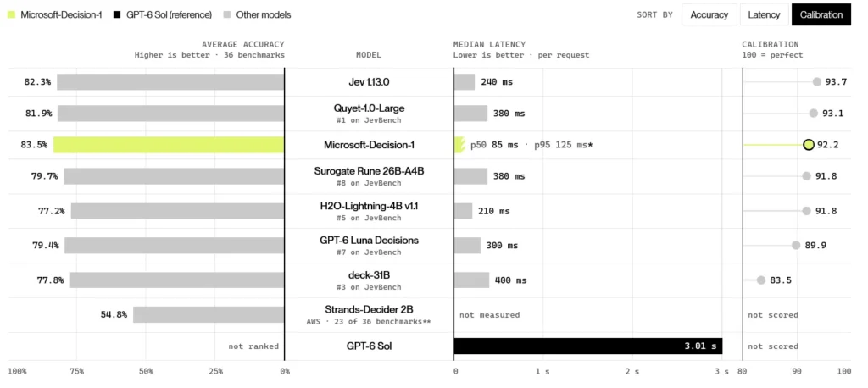This screenshot has height=388, width=868.
Task: Click the deck-31B 400 ms latency bar
Action: pyautogui.click(x=471, y=280)
